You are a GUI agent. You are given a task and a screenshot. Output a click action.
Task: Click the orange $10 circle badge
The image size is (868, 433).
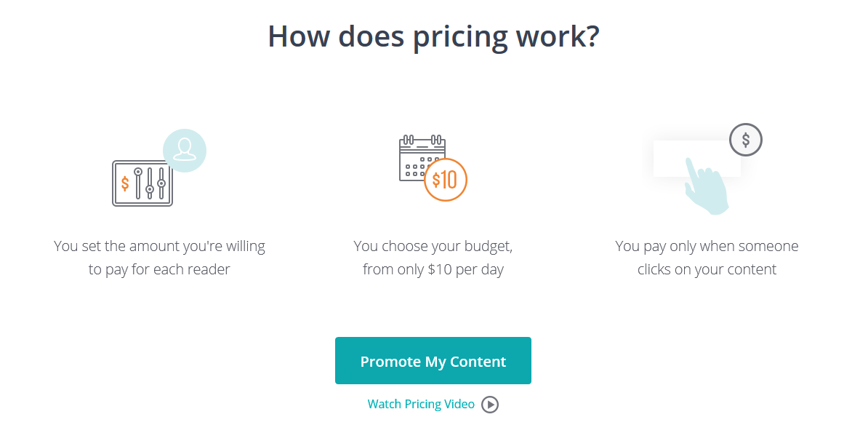446,180
